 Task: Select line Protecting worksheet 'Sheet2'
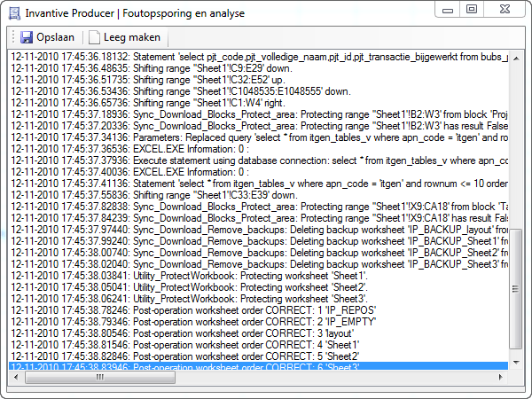click(x=259, y=287)
